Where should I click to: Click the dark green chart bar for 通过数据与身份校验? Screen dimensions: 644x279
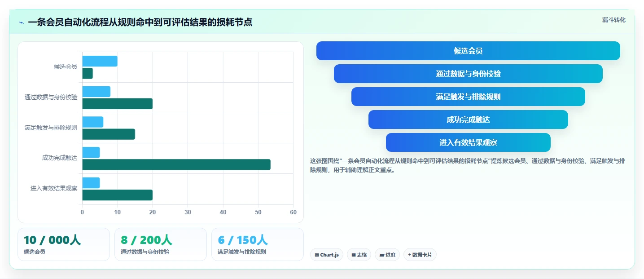click(x=117, y=104)
